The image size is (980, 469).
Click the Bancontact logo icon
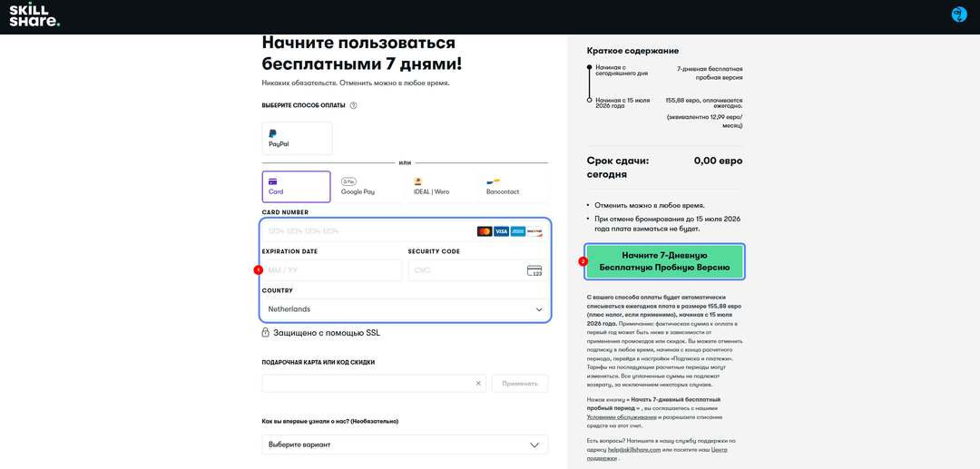coord(494,181)
